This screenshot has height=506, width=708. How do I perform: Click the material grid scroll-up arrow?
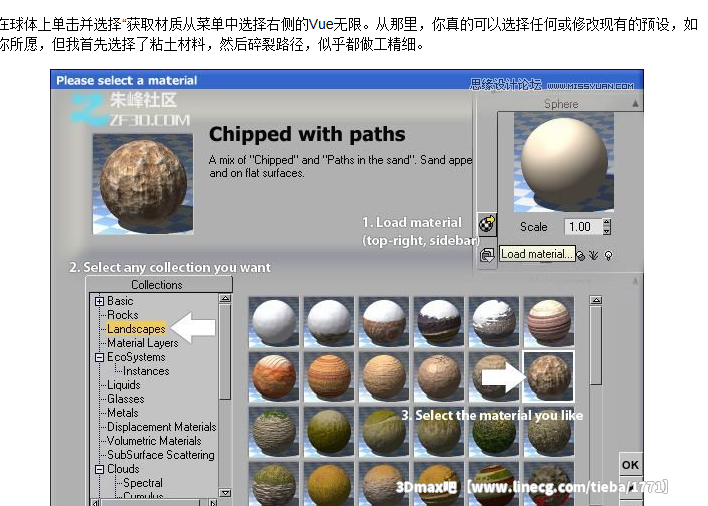coord(596,300)
